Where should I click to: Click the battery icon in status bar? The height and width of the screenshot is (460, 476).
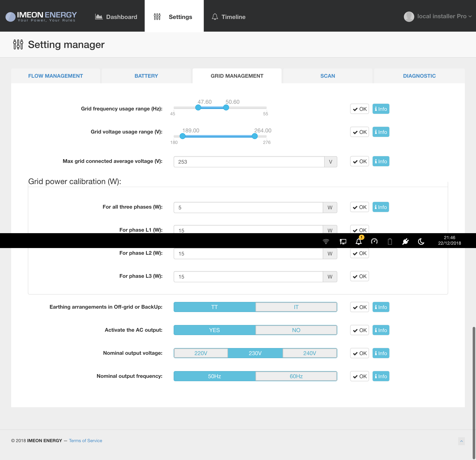390,241
